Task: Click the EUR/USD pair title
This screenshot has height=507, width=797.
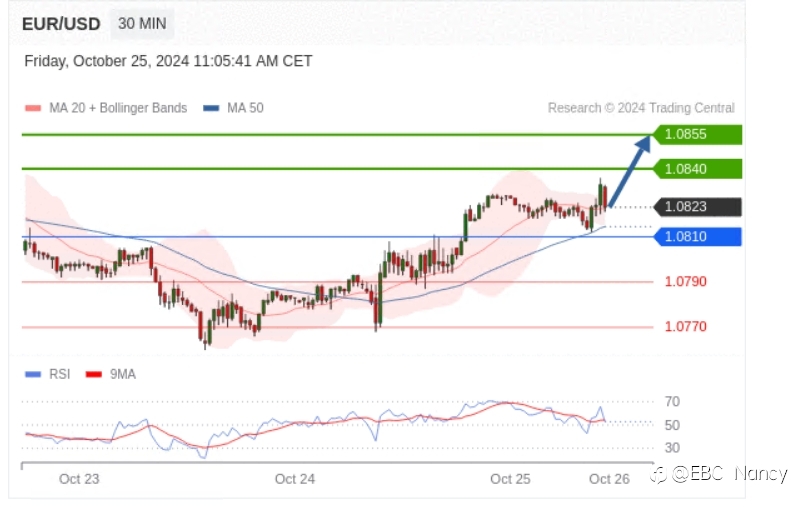Action: tap(61, 24)
